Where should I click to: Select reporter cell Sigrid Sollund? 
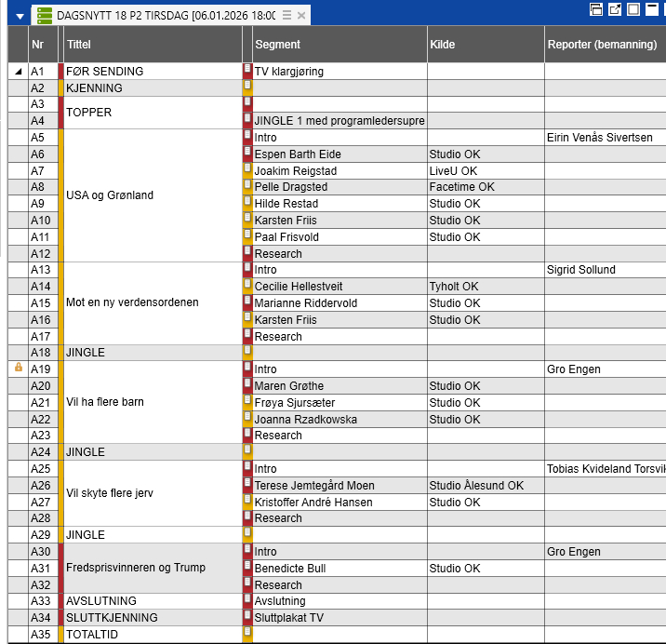(x=603, y=270)
